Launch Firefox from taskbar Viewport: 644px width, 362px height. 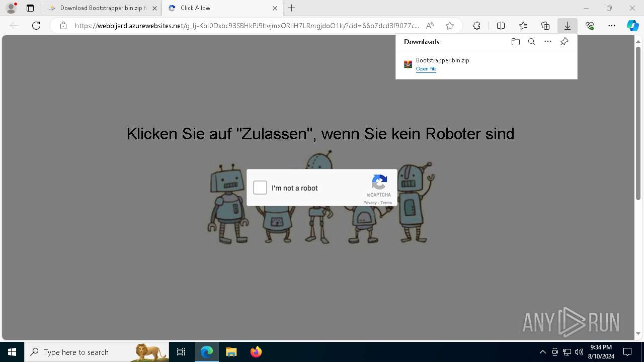point(256,352)
